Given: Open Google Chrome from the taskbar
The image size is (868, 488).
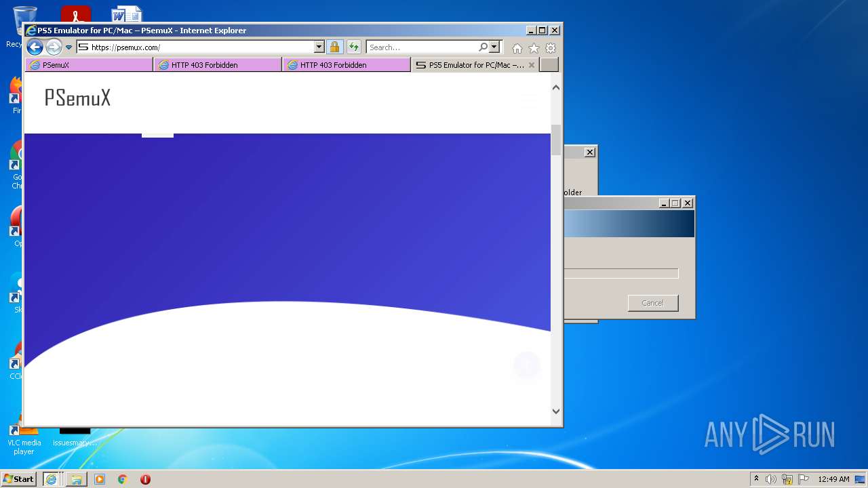Looking at the screenshot, I should coord(122,479).
